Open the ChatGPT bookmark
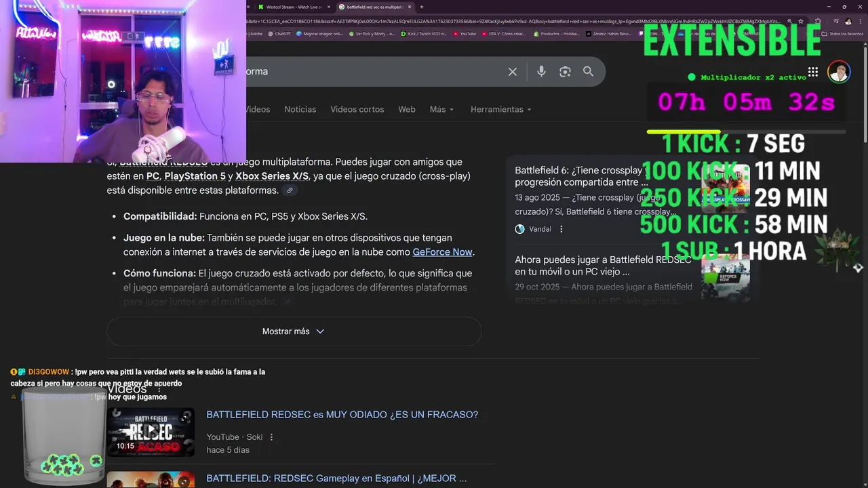This screenshot has width=868, height=488. tap(279, 33)
